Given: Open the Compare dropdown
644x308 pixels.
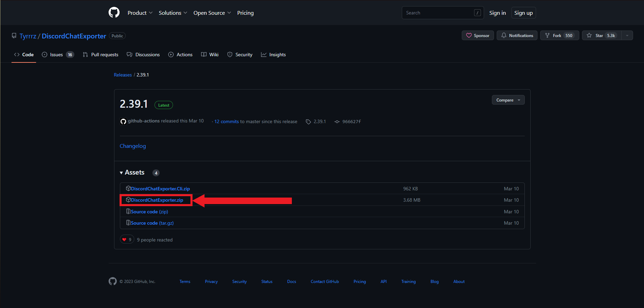Looking at the screenshot, I should tap(508, 100).
